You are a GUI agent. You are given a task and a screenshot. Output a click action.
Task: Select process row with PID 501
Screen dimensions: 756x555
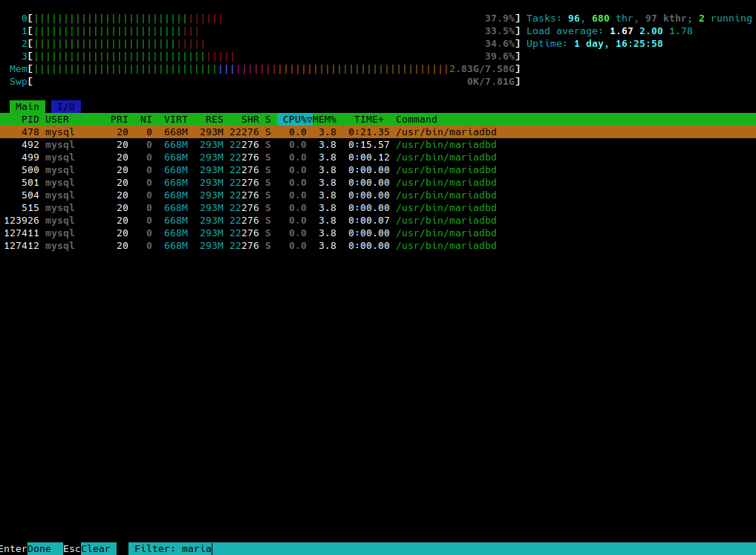click(378, 182)
